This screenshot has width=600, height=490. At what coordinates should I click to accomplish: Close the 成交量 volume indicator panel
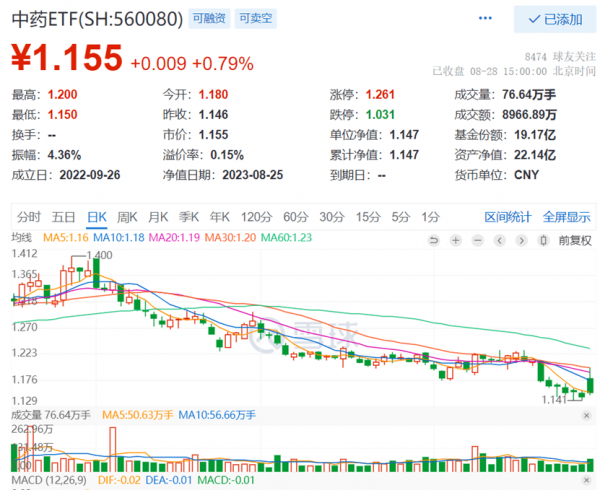point(586,415)
